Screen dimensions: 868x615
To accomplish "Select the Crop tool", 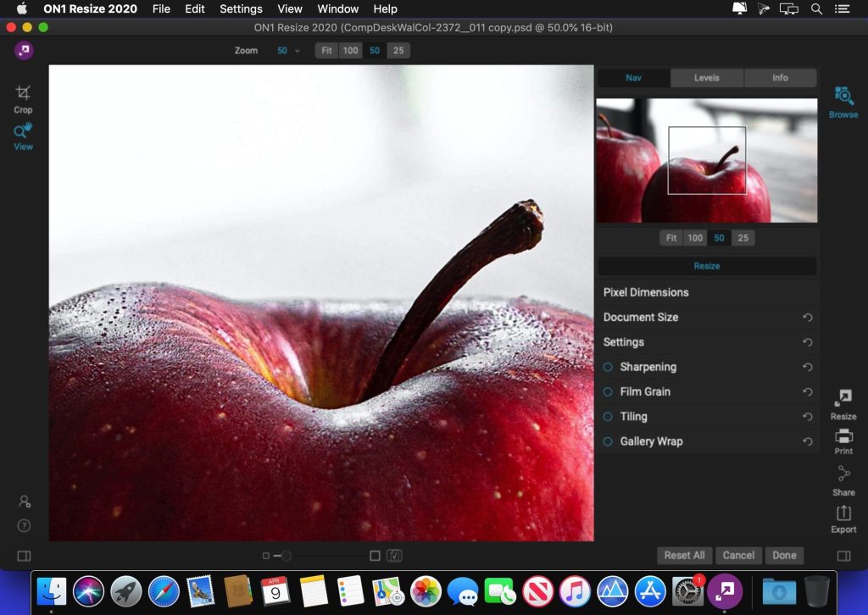I will [x=23, y=97].
